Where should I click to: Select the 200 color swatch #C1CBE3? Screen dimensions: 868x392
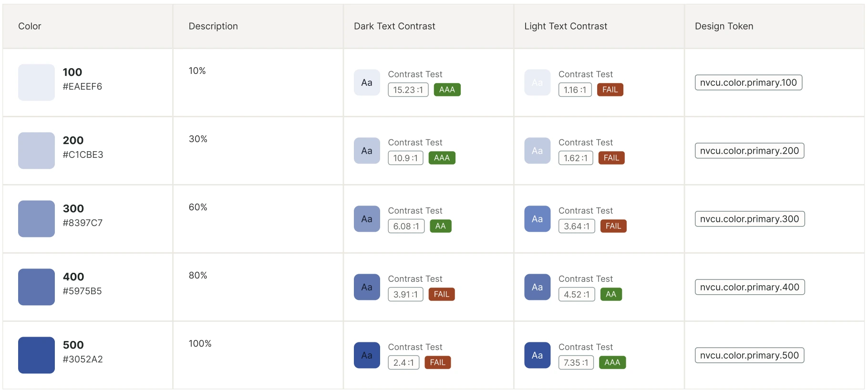pyautogui.click(x=36, y=151)
